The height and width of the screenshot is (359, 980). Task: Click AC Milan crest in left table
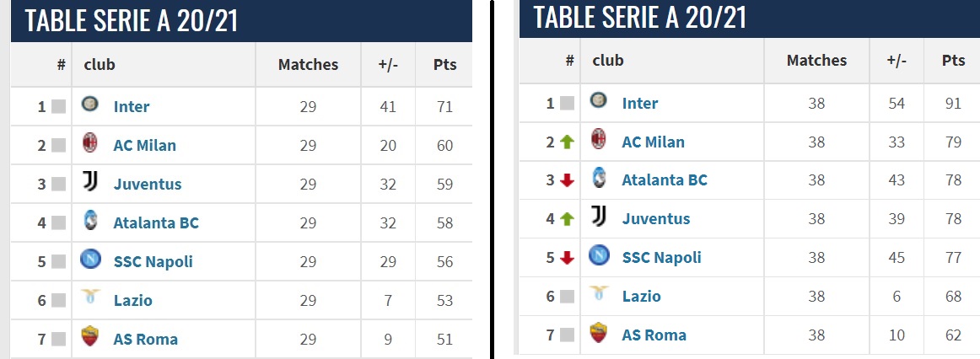pyautogui.click(x=89, y=144)
